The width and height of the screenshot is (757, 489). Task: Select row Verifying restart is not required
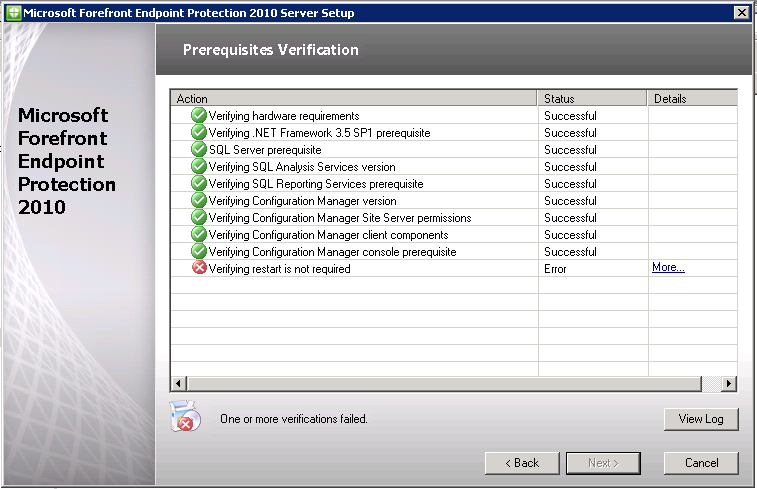[454, 268]
